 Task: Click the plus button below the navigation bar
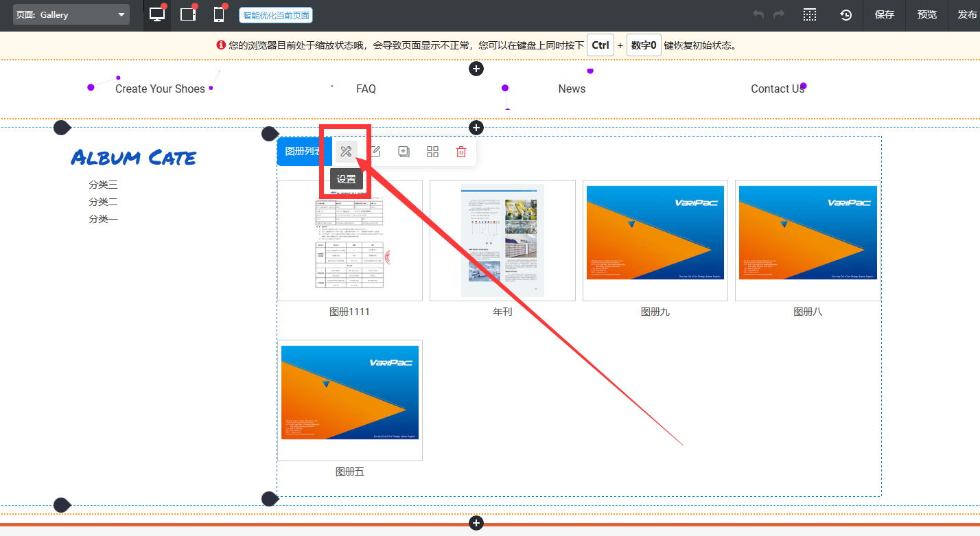(476, 128)
